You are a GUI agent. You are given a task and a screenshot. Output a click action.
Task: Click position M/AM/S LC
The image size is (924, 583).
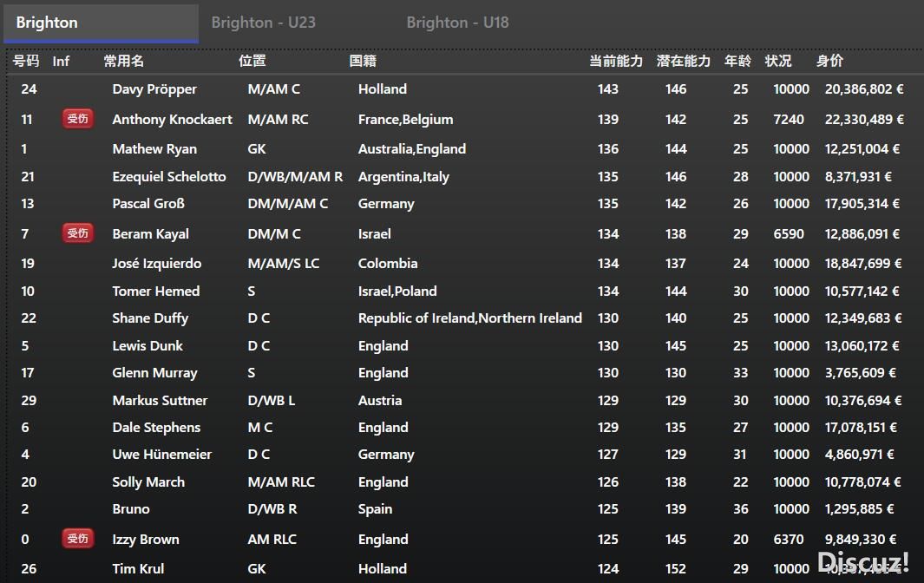pyautogui.click(x=284, y=263)
